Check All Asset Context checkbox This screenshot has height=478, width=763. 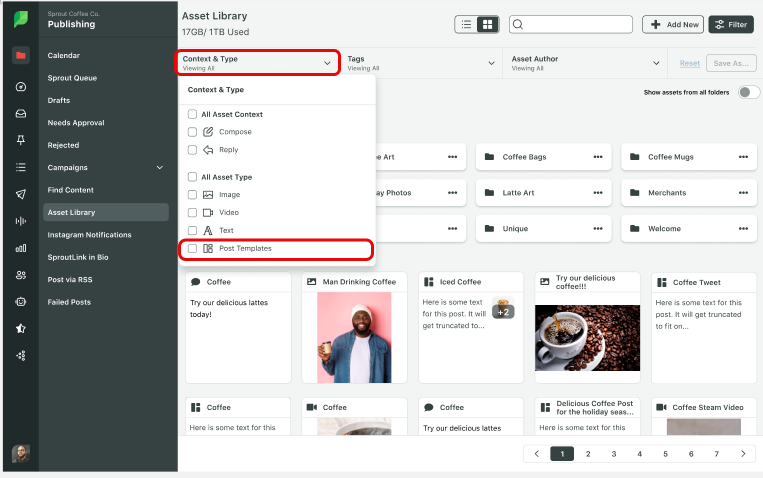(x=192, y=114)
